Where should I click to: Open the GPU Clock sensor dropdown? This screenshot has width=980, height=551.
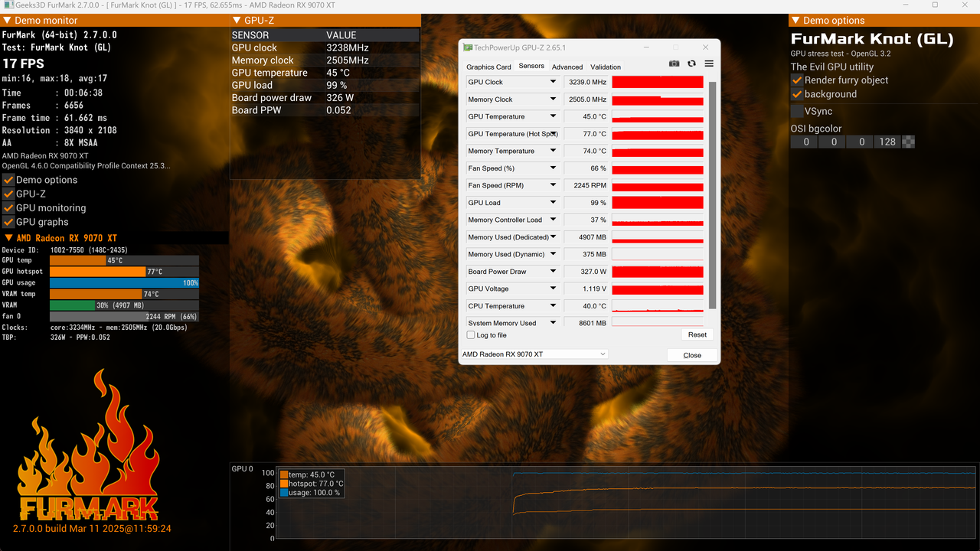point(553,82)
